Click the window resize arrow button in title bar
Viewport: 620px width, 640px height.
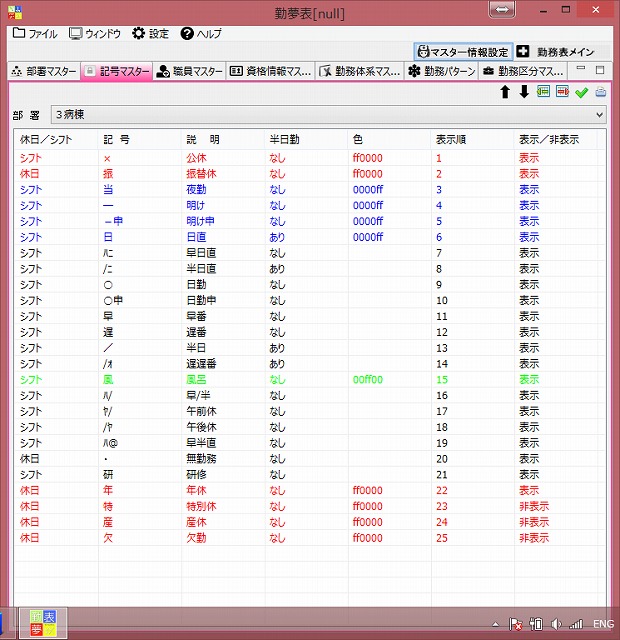(502, 9)
